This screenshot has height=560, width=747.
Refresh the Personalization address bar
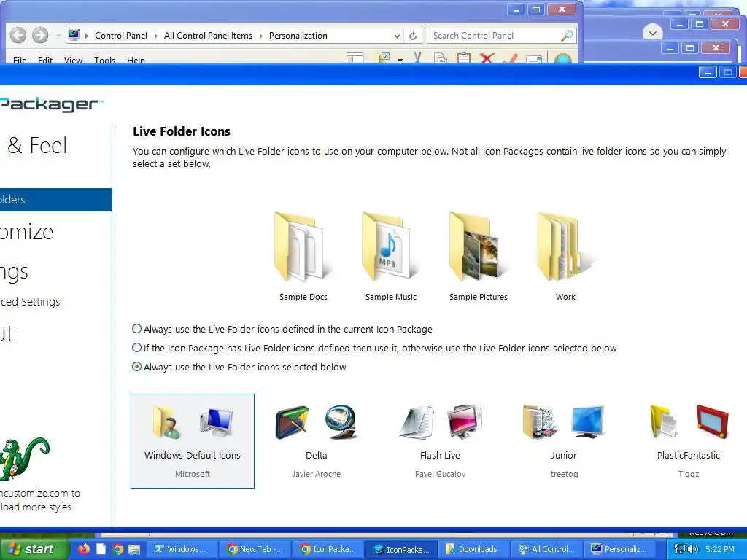pos(413,36)
